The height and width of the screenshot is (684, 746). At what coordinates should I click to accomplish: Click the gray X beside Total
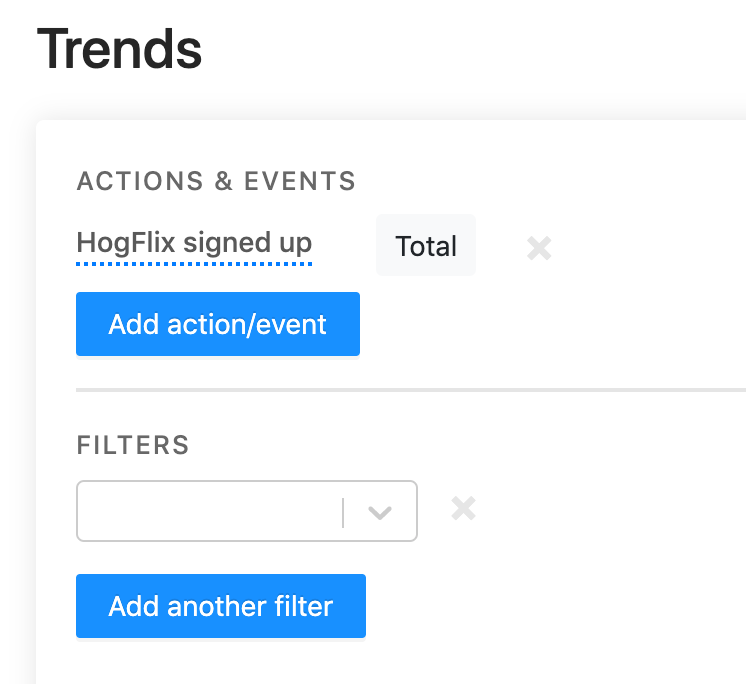(x=539, y=248)
